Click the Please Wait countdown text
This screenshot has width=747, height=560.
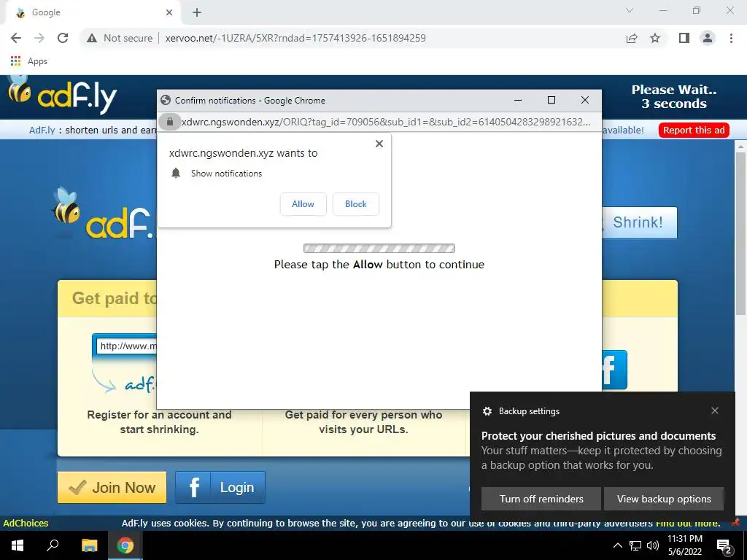coord(673,97)
